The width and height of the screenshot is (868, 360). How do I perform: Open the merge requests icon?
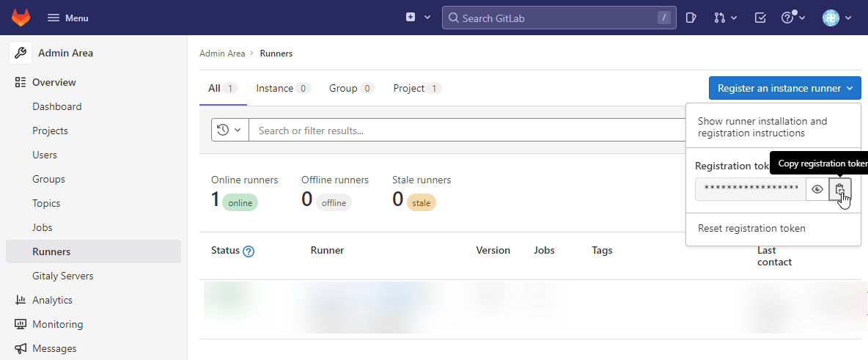(x=720, y=18)
